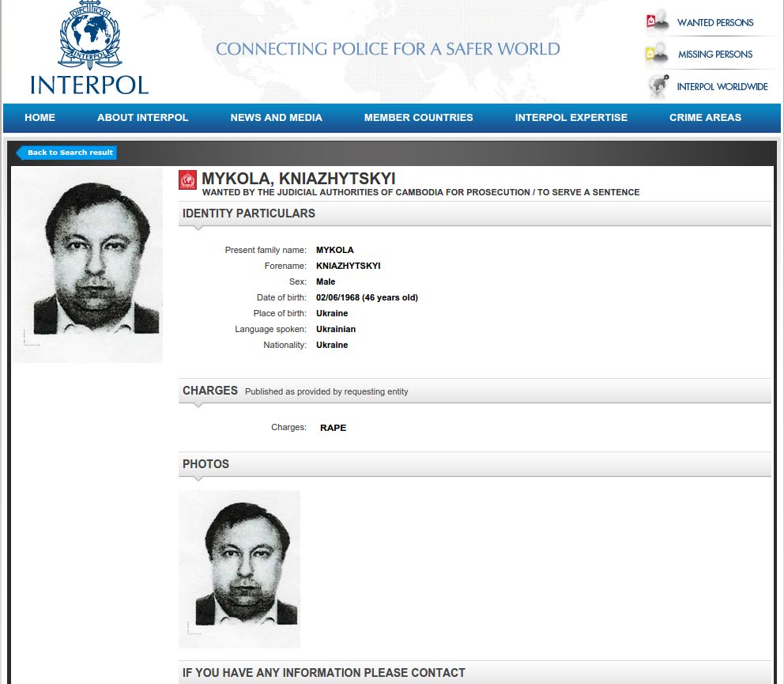Select NEWS AND MEDIA in navigation bar

[276, 118]
